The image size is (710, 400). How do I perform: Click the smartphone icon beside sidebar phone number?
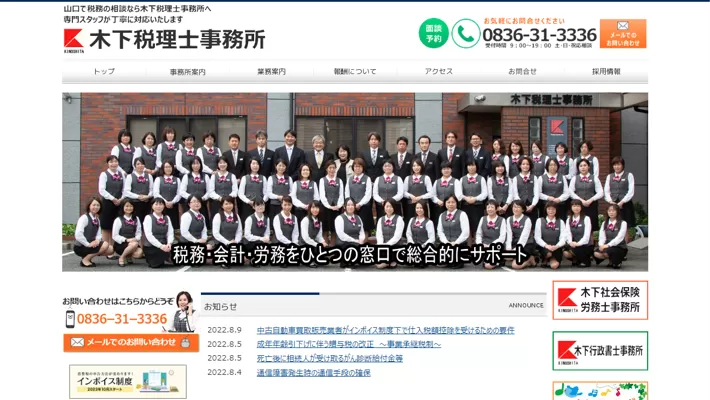coord(70,319)
